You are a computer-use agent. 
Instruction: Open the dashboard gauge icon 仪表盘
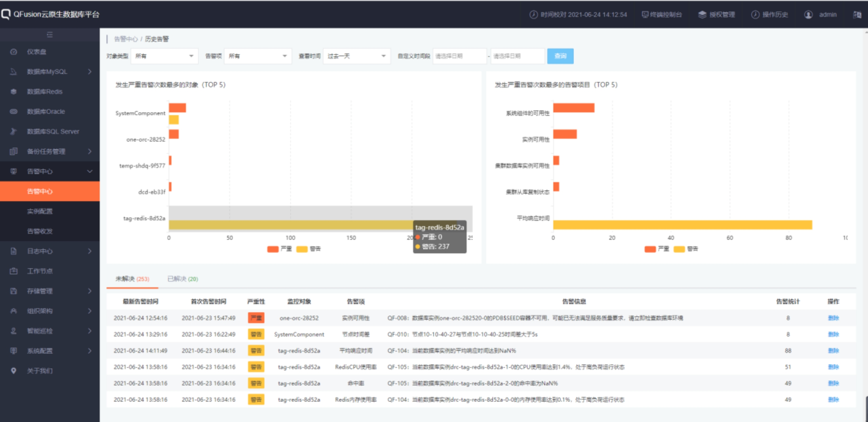(x=14, y=52)
